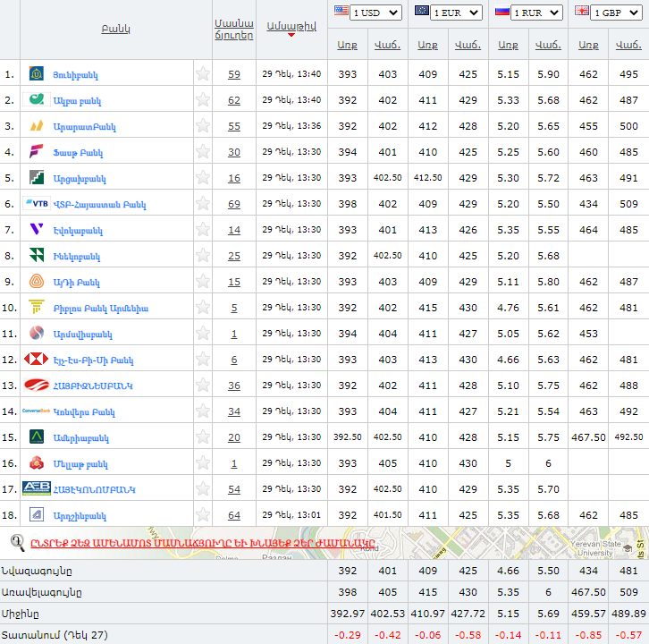
Task: Toggle the favorite star in row 17 AEB
Action: [203, 488]
